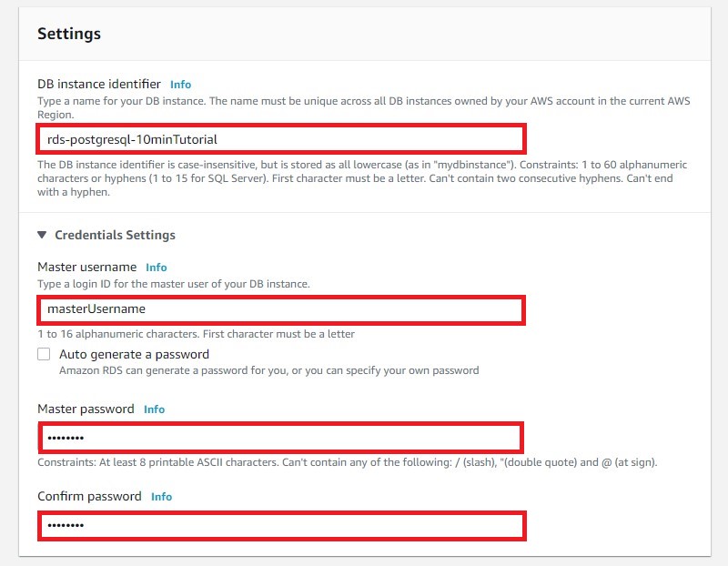Click the "Amazon RDS can generate a password" hint
This screenshot has width=728, height=566.
[268, 370]
